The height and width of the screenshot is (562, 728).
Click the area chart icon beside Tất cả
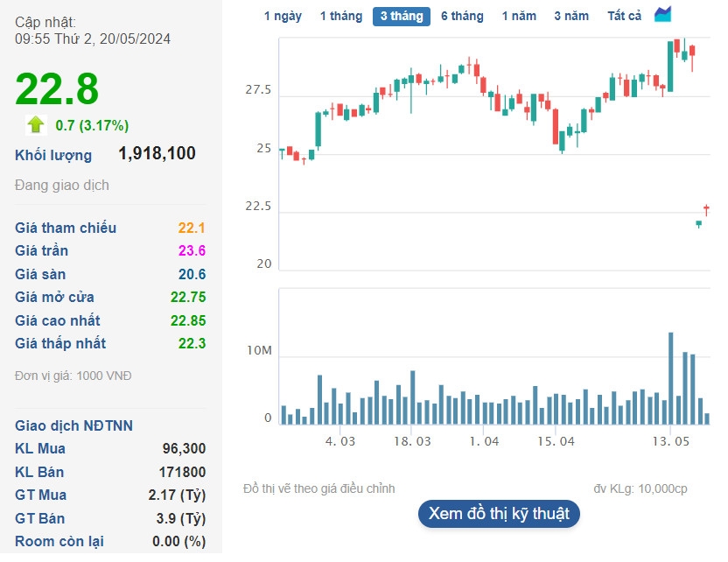(x=662, y=15)
